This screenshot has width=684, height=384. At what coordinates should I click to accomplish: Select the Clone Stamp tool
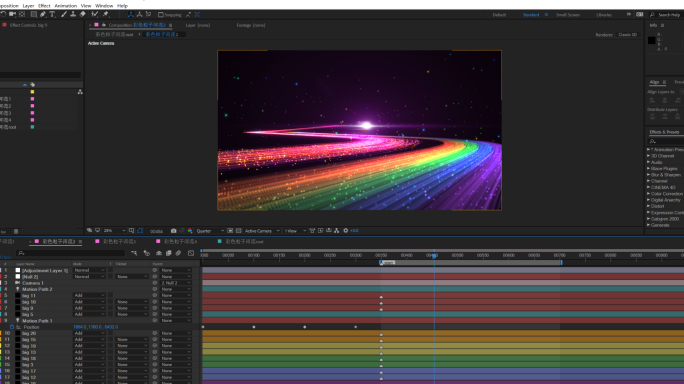[x=73, y=14]
